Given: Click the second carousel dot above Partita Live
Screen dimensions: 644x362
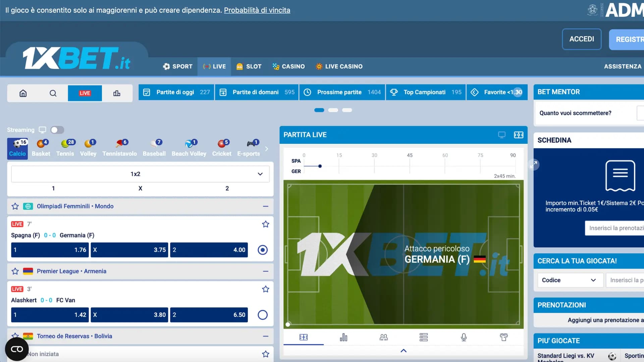Looking at the screenshot, I should pos(333,110).
